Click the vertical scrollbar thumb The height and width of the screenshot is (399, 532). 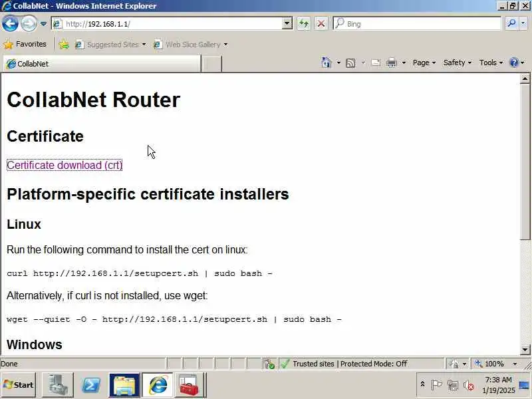[525, 162]
